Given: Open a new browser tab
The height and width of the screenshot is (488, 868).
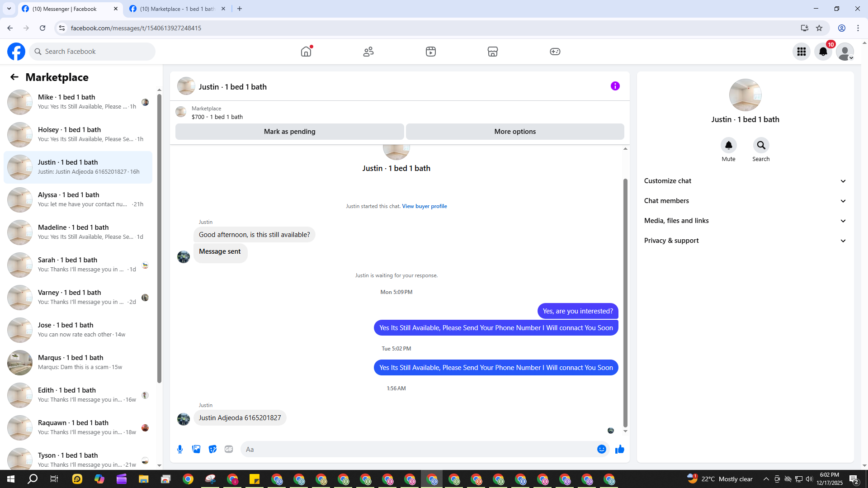Looking at the screenshot, I should coord(240,9).
